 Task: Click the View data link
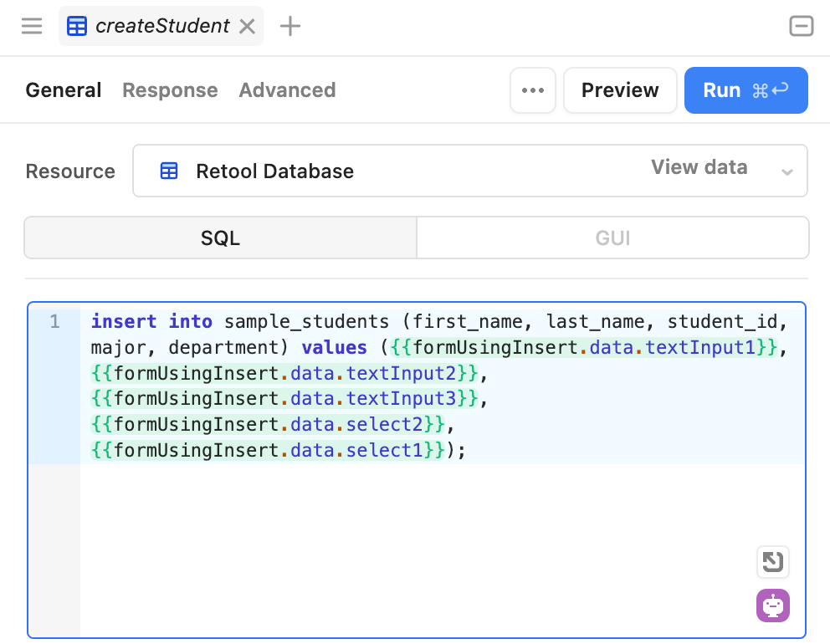tap(699, 167)
